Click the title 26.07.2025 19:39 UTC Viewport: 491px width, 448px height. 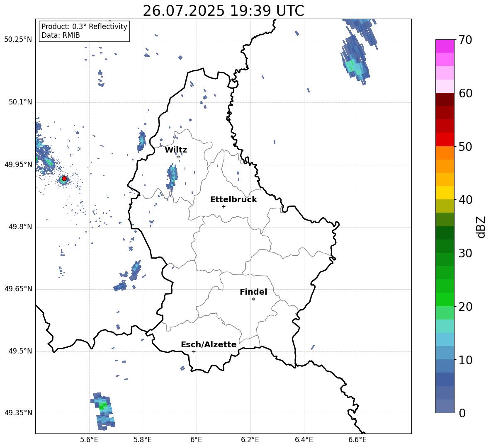point(223,11)
